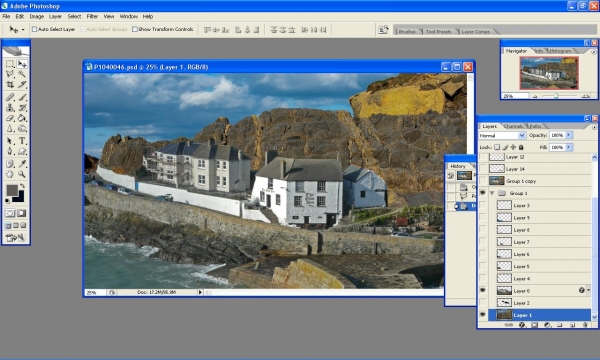This screenshot has width=600, height=360.
Task: Open the Fill slider arrow
Action: tap(569, 147)
